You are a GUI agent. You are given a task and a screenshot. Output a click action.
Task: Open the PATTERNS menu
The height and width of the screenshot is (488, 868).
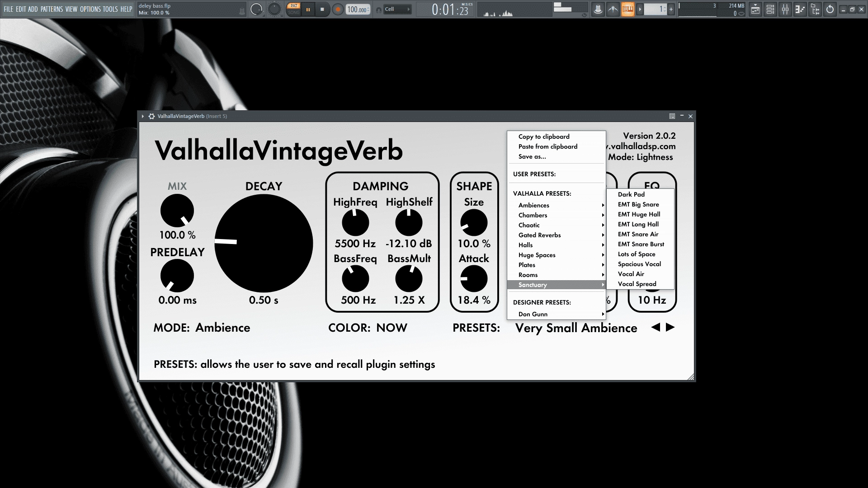point(52,9)
